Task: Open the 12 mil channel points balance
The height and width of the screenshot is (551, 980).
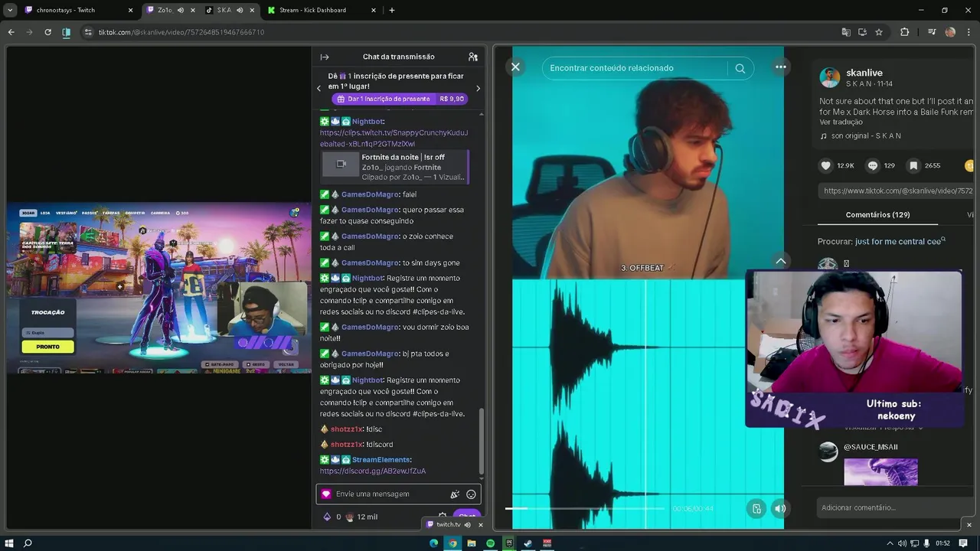Action: (361, 517)
